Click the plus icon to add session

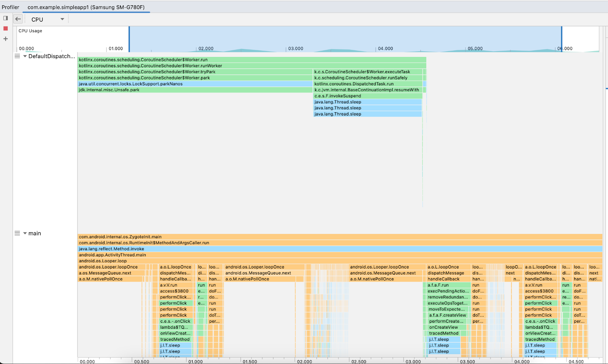coord(5,39)
